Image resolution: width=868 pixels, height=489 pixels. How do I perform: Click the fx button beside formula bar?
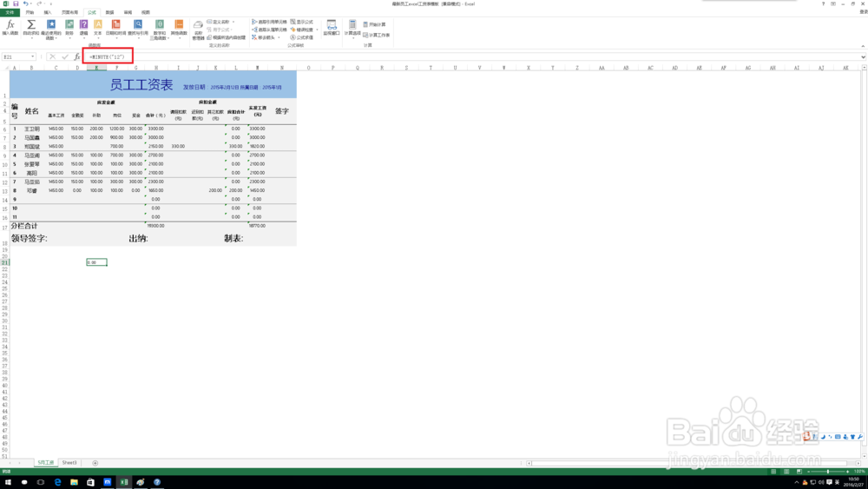click(77, 56)
